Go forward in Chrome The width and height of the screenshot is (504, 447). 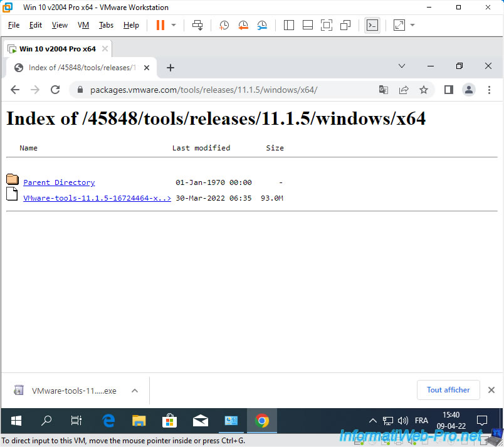pos(35,90)
